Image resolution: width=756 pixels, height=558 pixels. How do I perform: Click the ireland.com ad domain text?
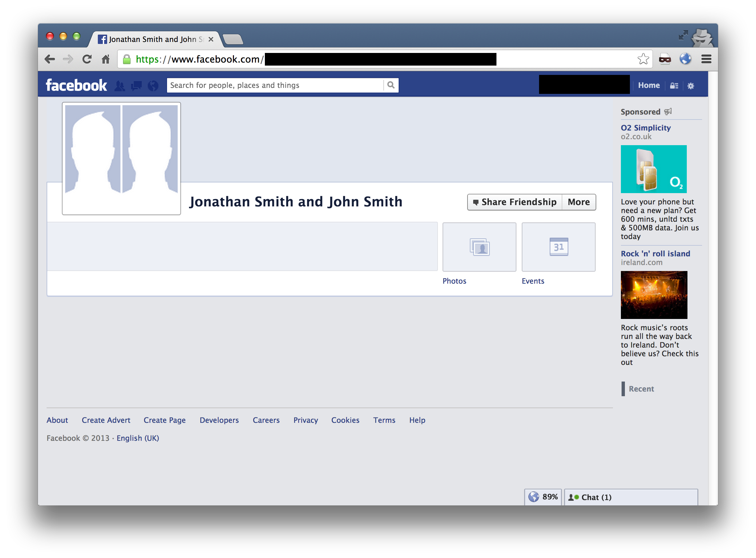tap(642, 262)
